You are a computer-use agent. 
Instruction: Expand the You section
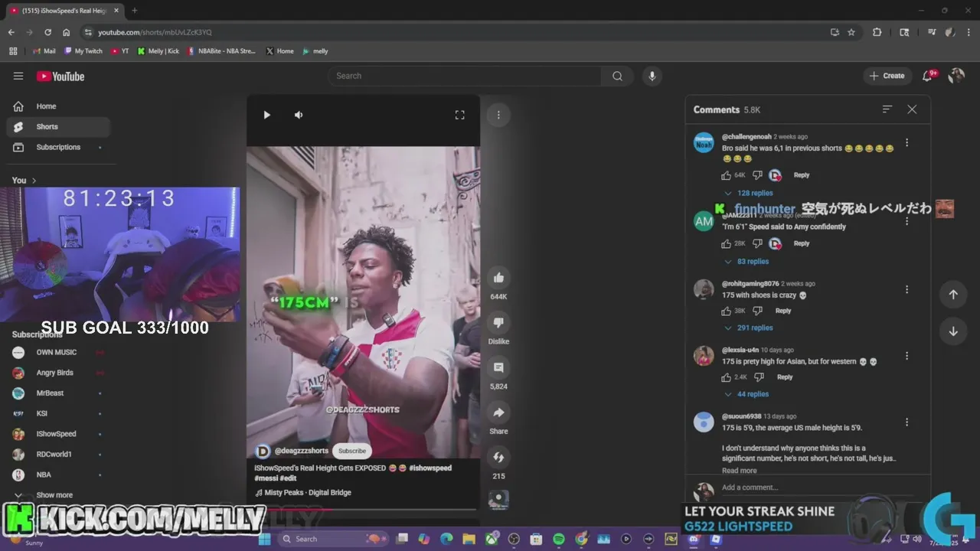pos(24,181)
